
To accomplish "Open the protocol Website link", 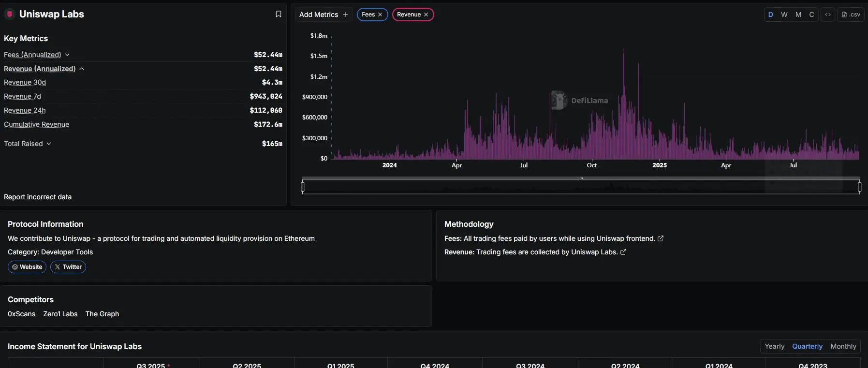I will pyautogui.click(x=27, y=267).
